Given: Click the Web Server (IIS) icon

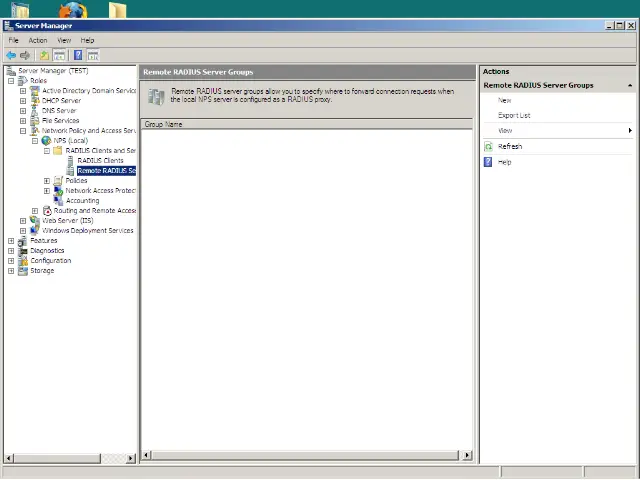Looking at the screenshot, I should click(35, 220).
